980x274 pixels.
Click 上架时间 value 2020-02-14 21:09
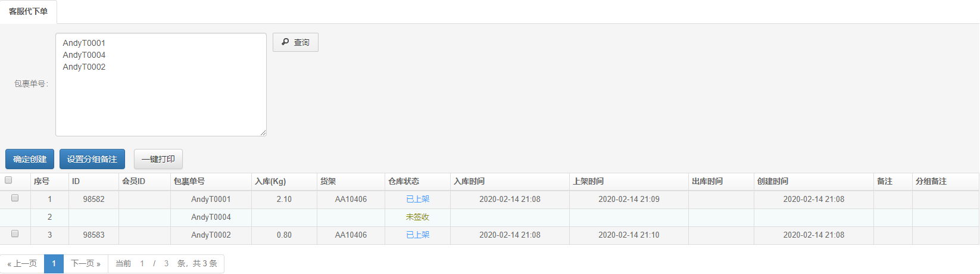tap(629, 199)
